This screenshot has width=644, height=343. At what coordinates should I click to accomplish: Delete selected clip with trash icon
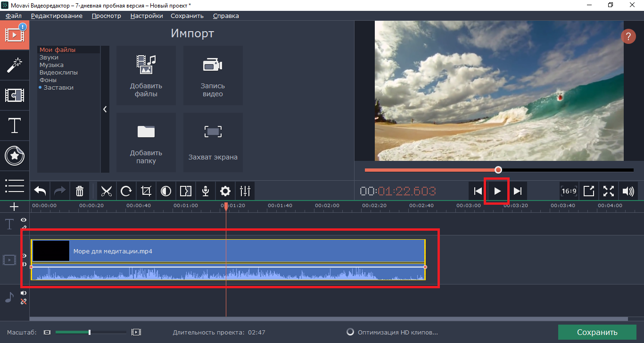point(80,191)
